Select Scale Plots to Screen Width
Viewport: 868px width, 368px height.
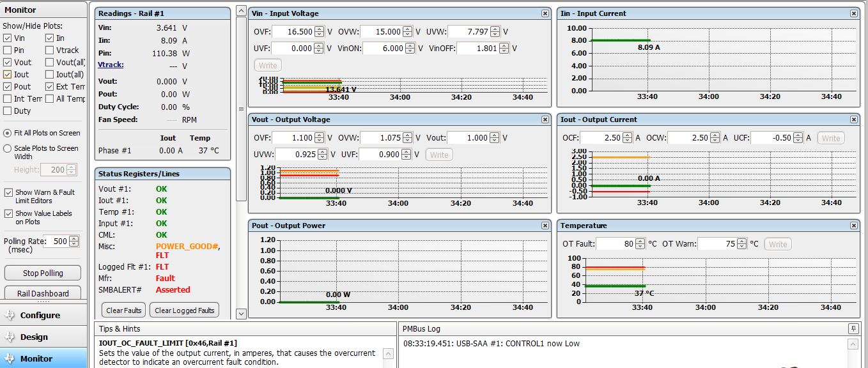tap(8, 148)
